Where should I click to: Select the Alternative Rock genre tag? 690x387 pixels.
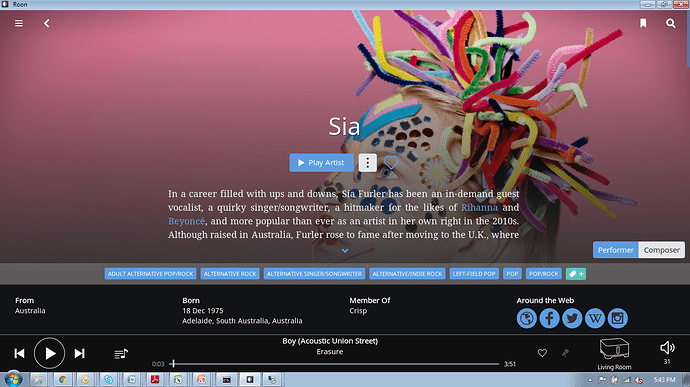tap(230, 274)
